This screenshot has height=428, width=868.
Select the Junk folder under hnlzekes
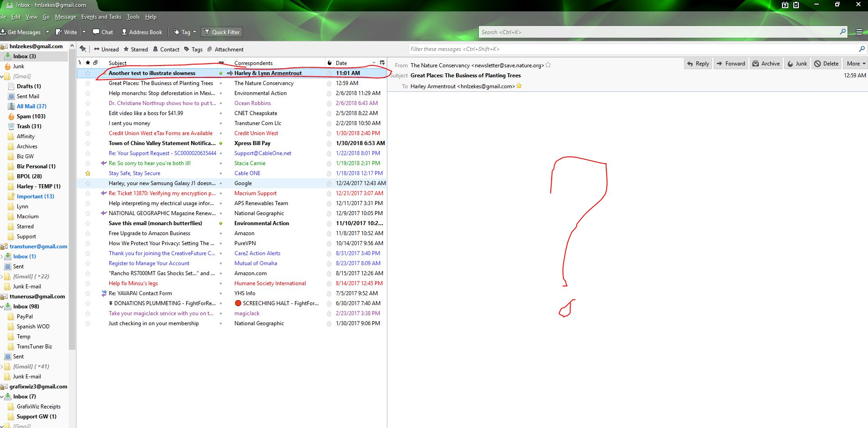[19, 66]
